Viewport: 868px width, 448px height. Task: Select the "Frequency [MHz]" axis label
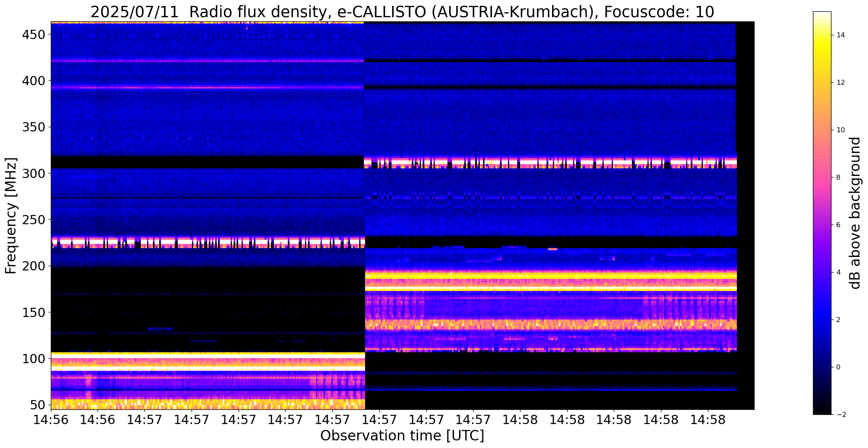pyautogui.click(x=11, y=216)
